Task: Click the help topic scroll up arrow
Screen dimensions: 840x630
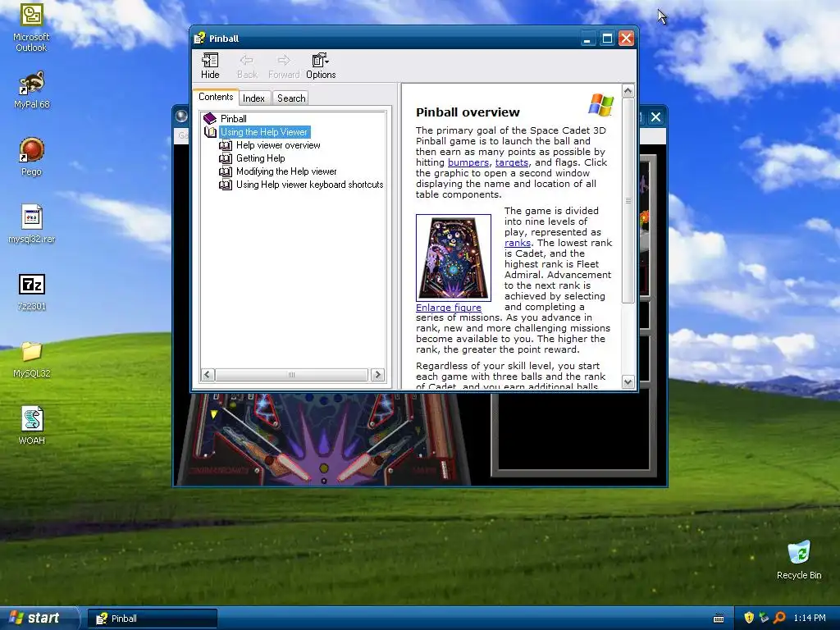Action: pyautogui.click(x=628, y=90)
